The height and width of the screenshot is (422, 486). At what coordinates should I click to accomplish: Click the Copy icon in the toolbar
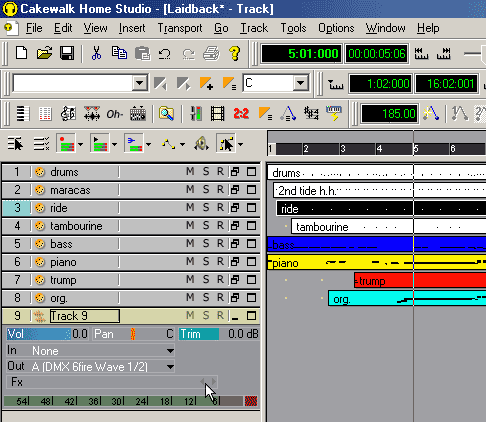119,53
